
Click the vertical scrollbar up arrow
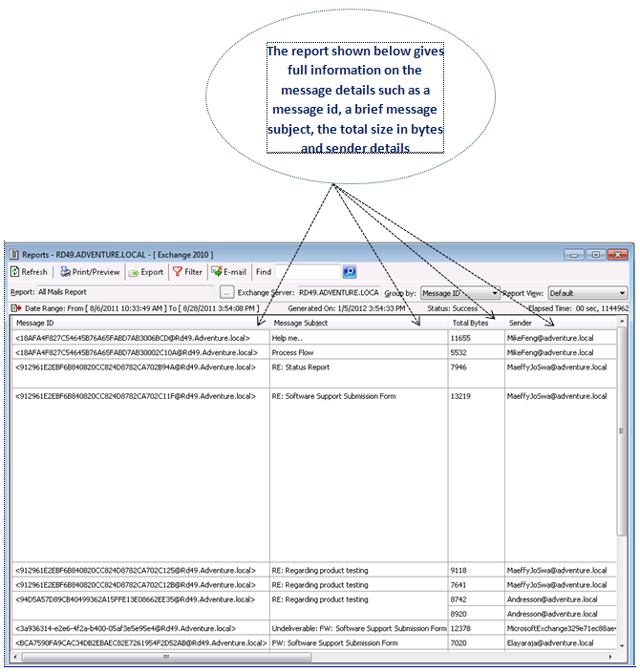coord(622,321)
